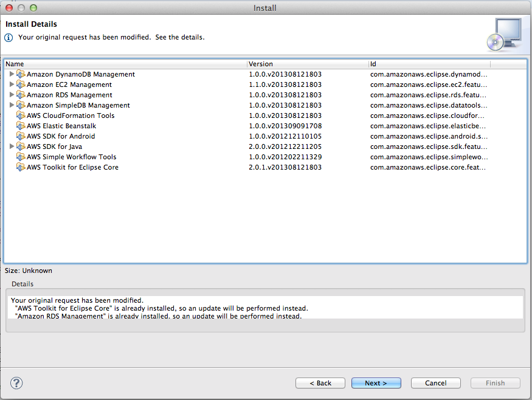Click the AWS CloudFormation Tools feature icon
This screenshot has height=400, width=532.
pyautogui.click(x=21, y=116)
